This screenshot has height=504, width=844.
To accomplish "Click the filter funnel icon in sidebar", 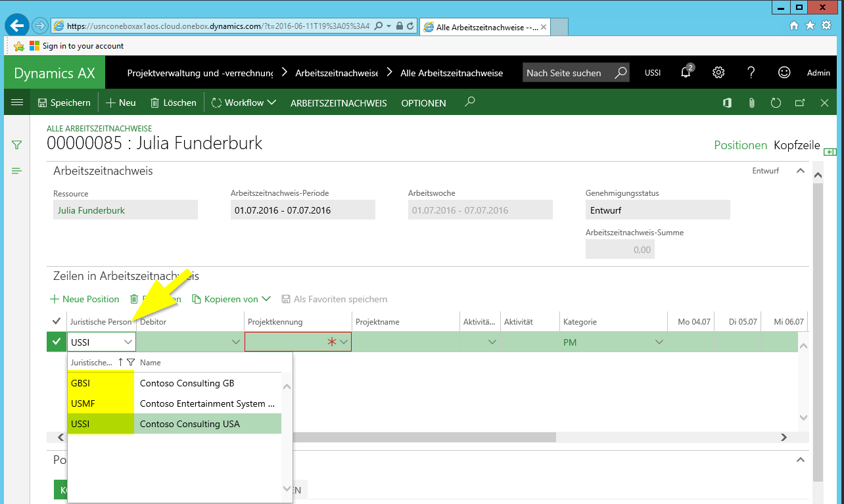I will click(17, 145).
